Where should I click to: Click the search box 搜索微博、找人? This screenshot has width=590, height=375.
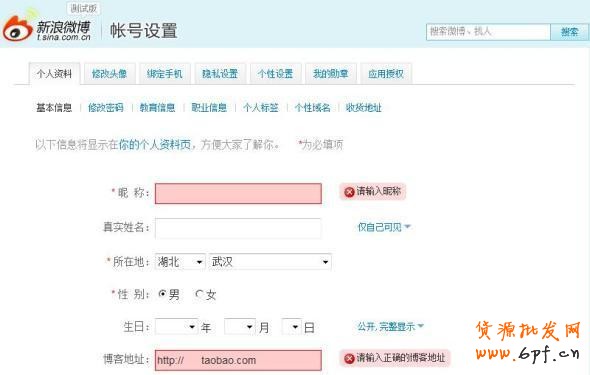(488, 32)
